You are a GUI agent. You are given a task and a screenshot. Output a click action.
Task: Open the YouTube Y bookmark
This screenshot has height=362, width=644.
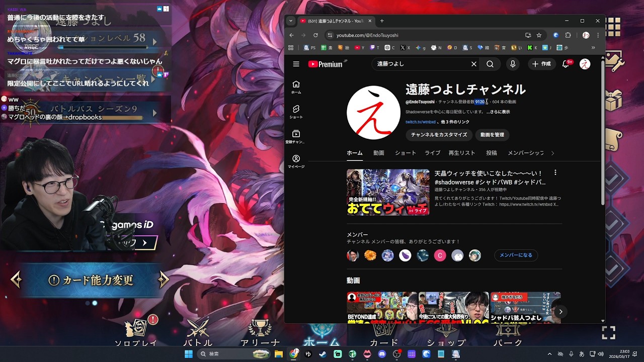point(360,48)
